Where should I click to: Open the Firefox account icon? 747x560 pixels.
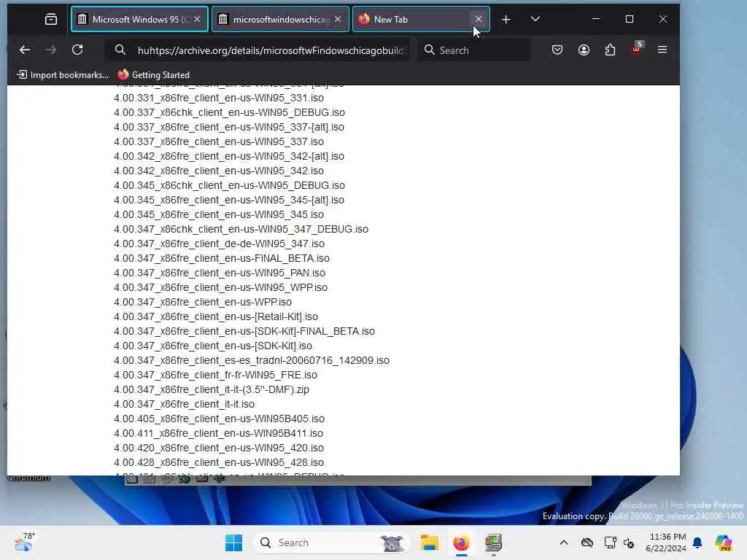point(584,50)
